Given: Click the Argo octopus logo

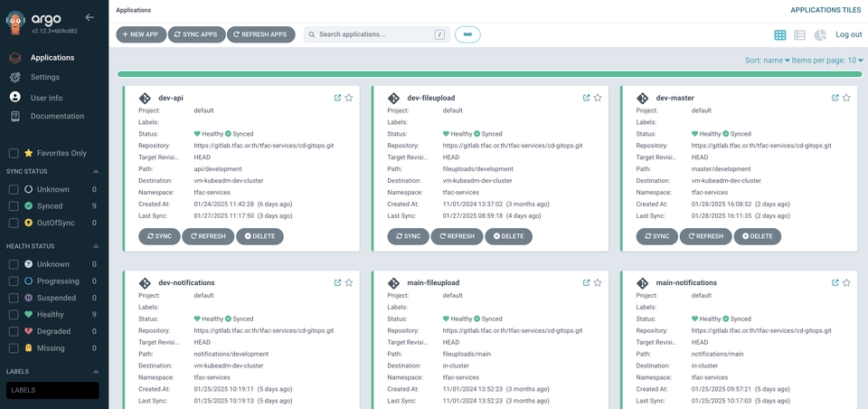Looking at the screenshot, I should click(x=15, y=22).
